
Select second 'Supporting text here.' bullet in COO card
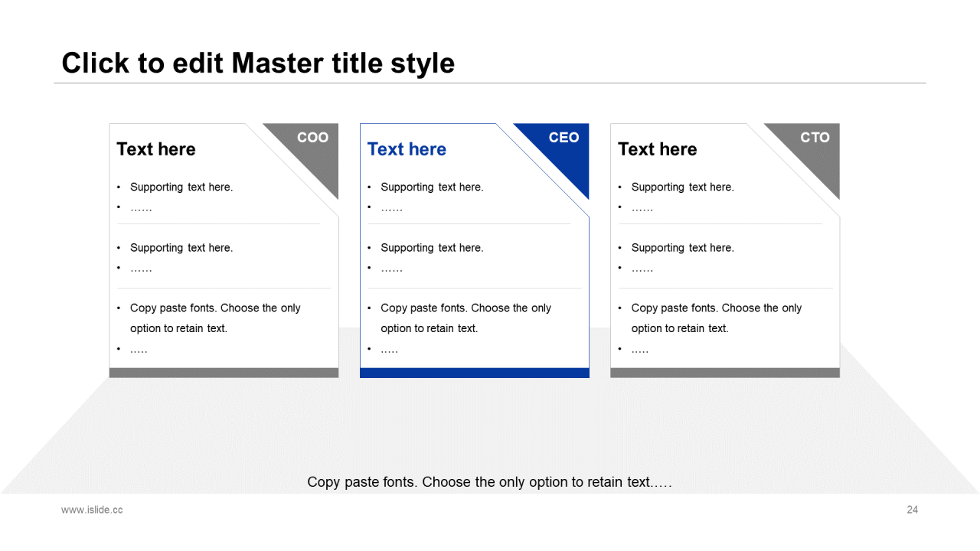[x=181, y=248]
